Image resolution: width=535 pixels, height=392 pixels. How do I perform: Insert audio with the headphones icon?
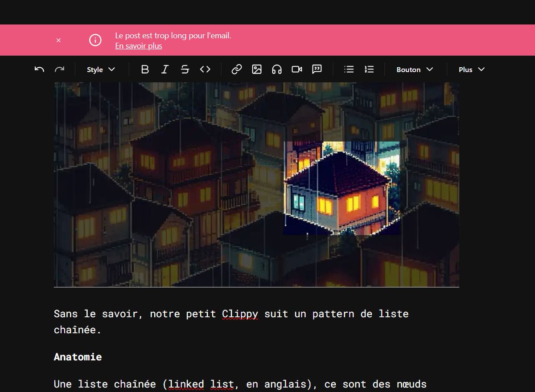click(277, 69)
